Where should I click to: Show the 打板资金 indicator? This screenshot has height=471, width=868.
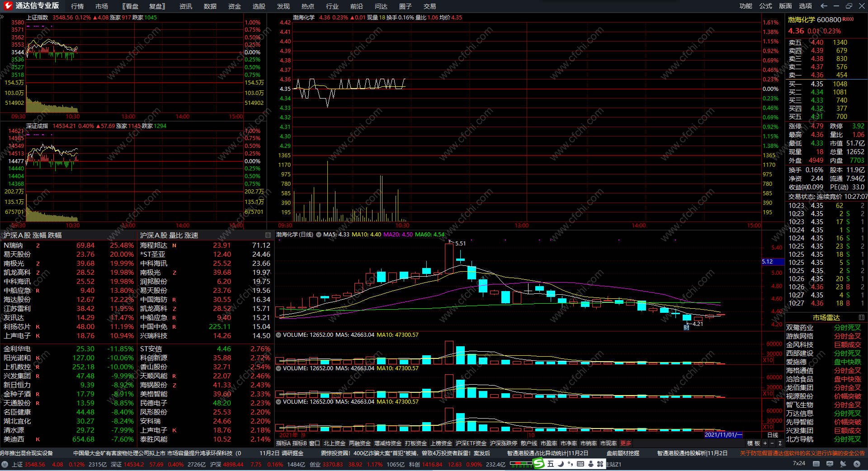pyautogui.click(x=416, y=443)
